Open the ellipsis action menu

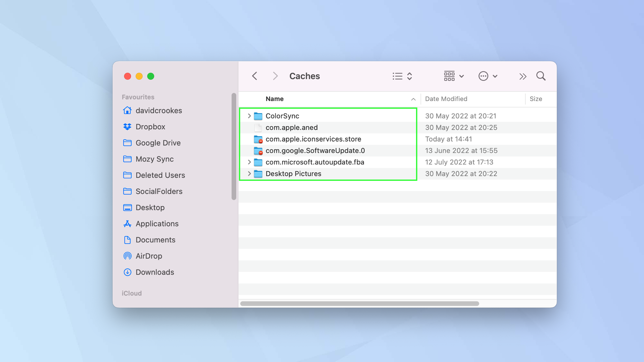tap(488, 76)
